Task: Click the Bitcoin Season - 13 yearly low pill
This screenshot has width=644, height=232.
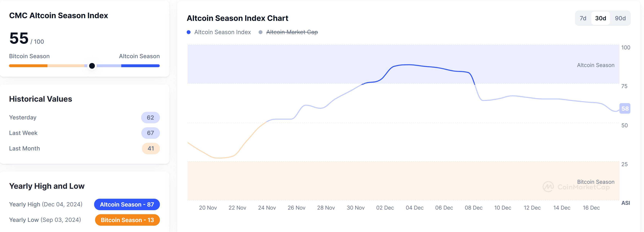Action: pyautogui.click(x=127, y=220)
